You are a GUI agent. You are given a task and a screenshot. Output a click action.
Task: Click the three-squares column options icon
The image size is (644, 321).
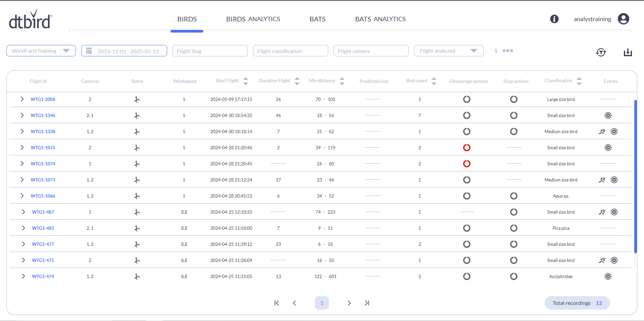pos(507,51)
